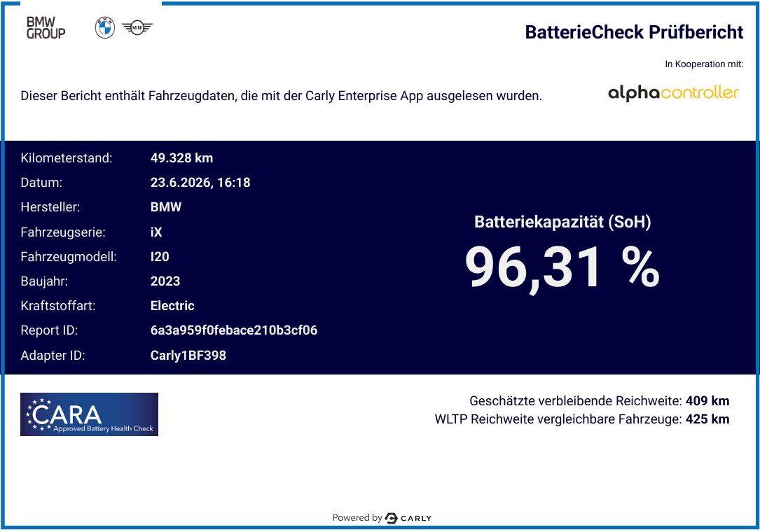Screen dimensions: 760x532
Task: Click 'WLTP Reichweite vergleichbare Fahrzeuge:' label
Action: [x=558, y=419]
